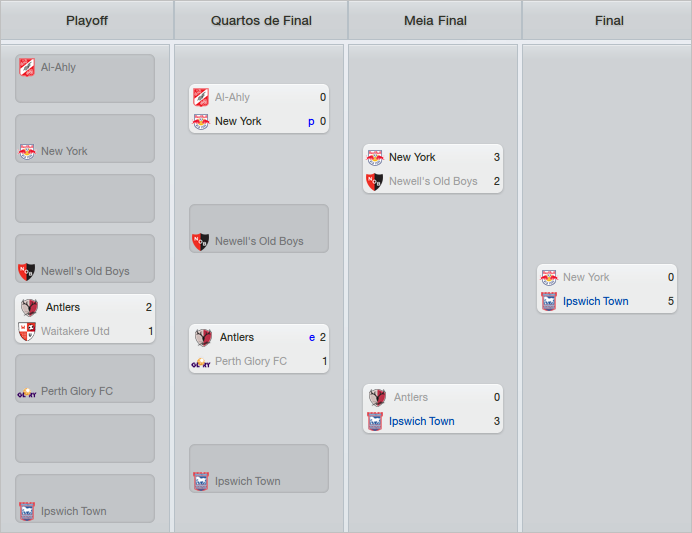Screen dimensions: 692x533
Task: Click Al-Ahly crest in Quartos de Final
Action: tap(201, 97)
